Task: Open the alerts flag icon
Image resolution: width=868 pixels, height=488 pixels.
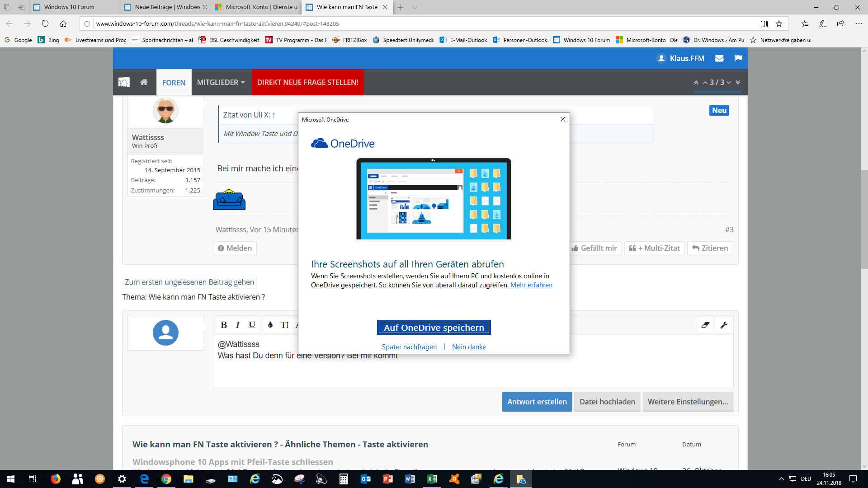Action: tap(738, 58)
